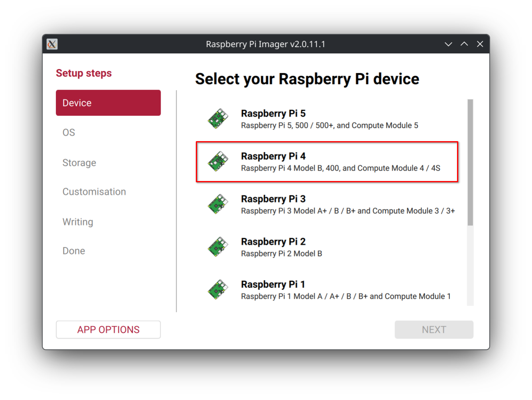Screen dimensions: 532x400
Task: Switch to the Customisation step
Action: click(x=94, y=192)
